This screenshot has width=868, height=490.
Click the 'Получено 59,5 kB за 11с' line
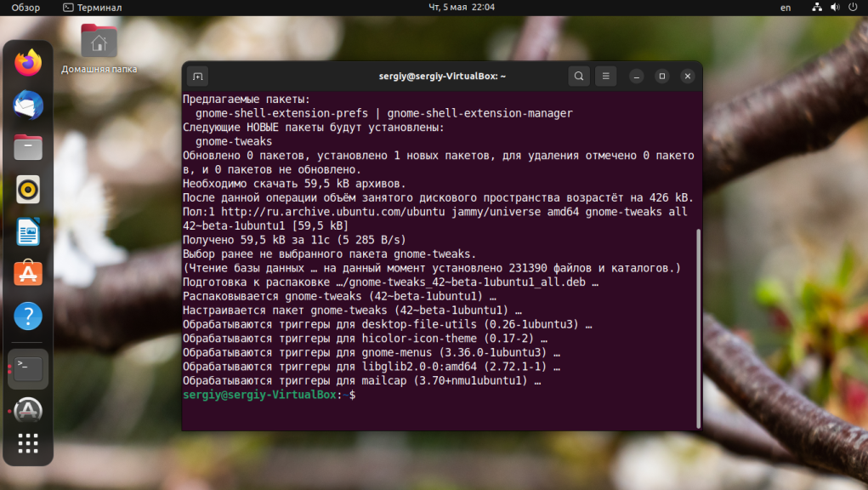point(294,240)
